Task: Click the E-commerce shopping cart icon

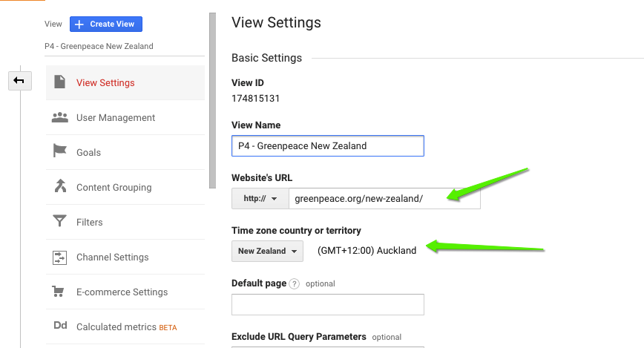Action: [x=59, y=292]
